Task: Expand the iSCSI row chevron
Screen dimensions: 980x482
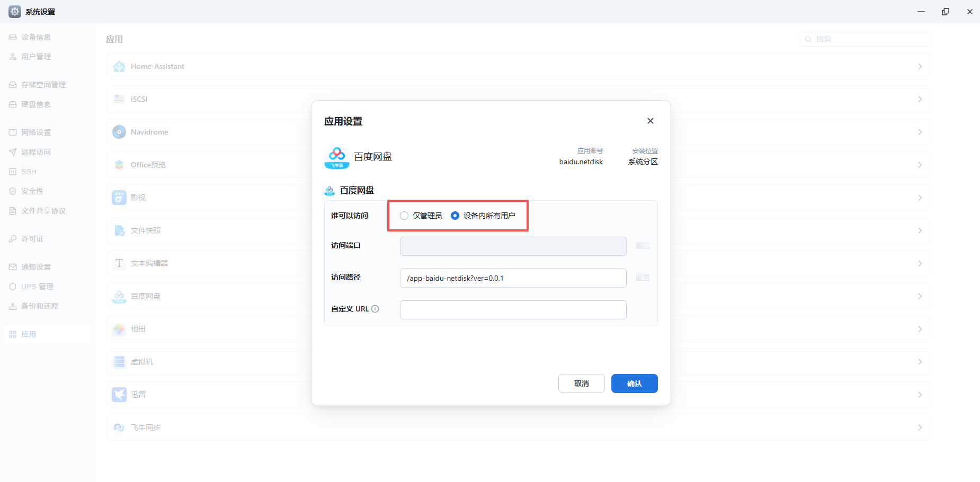Action: pyautogui.click(x=920, y=99)
